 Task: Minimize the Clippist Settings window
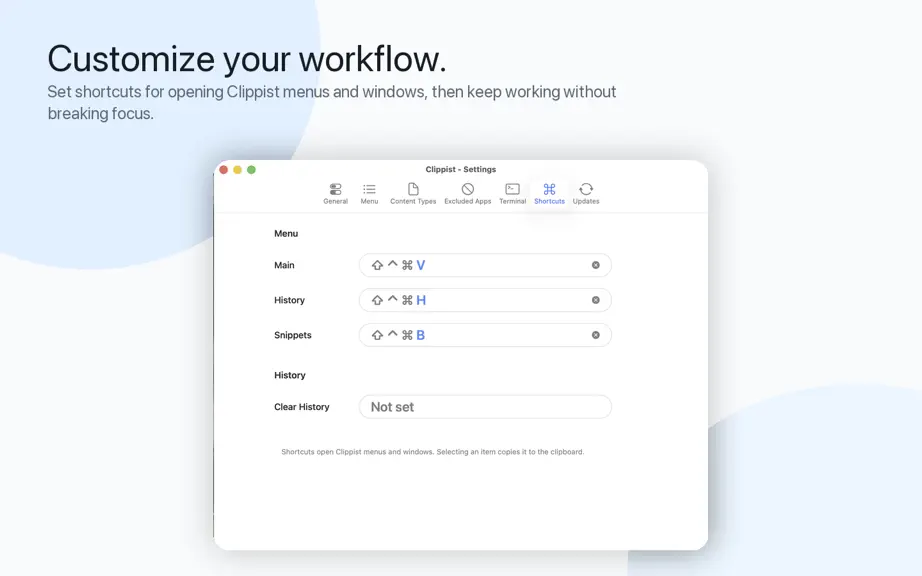[238, 170]
